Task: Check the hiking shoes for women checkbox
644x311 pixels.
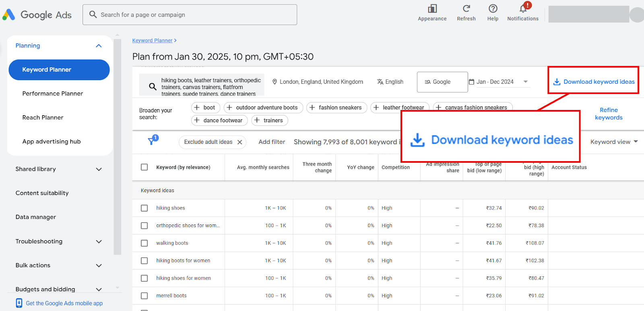Action: (x=144, y=278)
